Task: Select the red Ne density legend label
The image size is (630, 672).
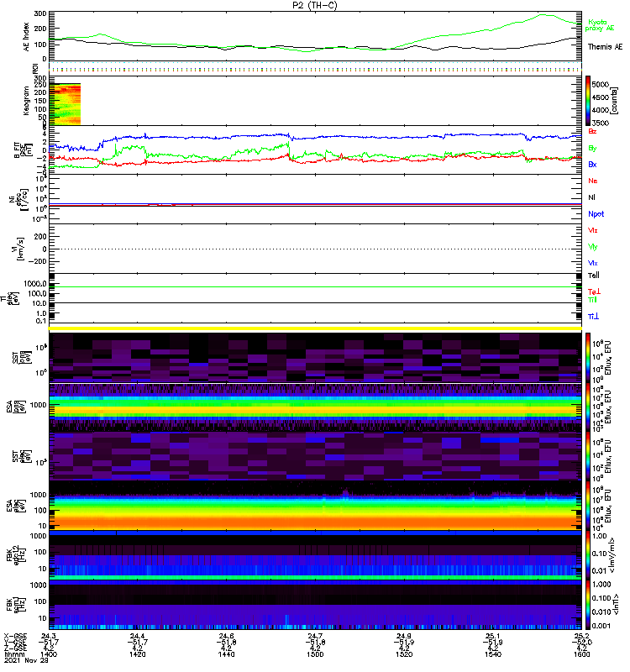Action: coord(593,181)
